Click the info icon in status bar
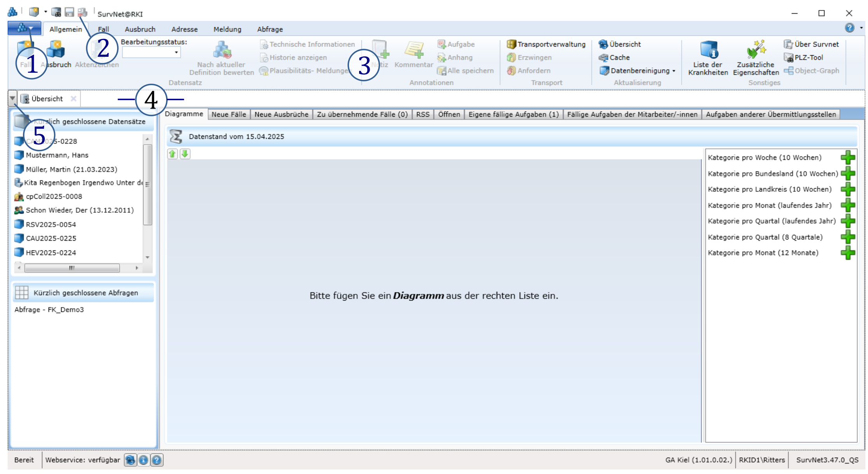 143,460
